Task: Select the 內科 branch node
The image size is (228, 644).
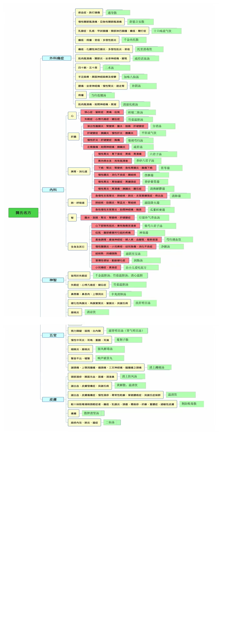Action: pos(53,190)
